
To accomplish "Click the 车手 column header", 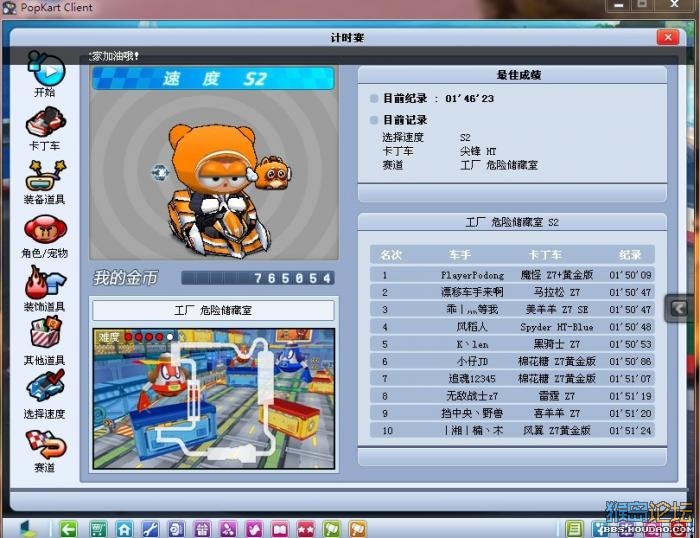I will pyautogui.click(x=460, y=255).
